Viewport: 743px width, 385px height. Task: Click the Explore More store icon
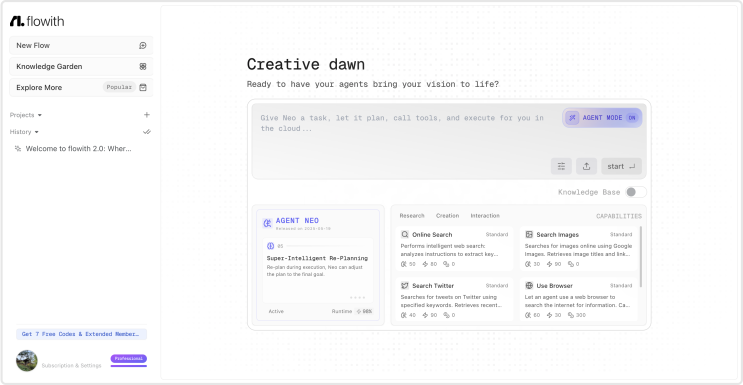click(x=143, y=87)
